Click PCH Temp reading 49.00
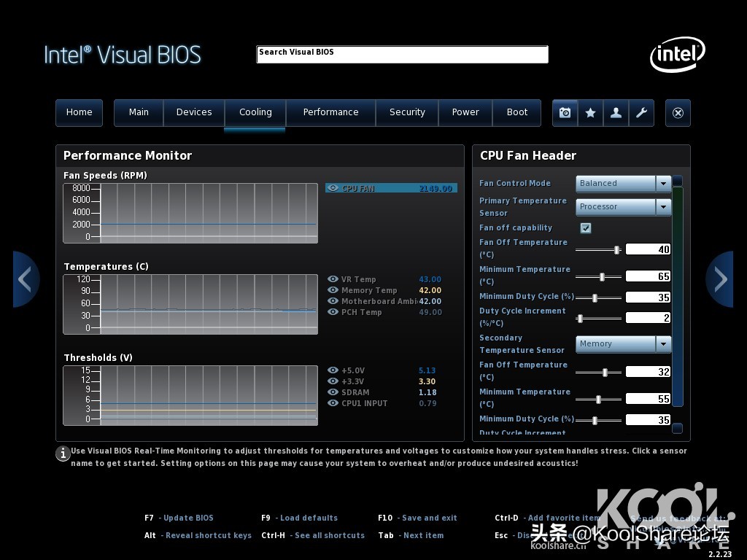Viewport: 747px width, 560px height. (x=430, y=312)
